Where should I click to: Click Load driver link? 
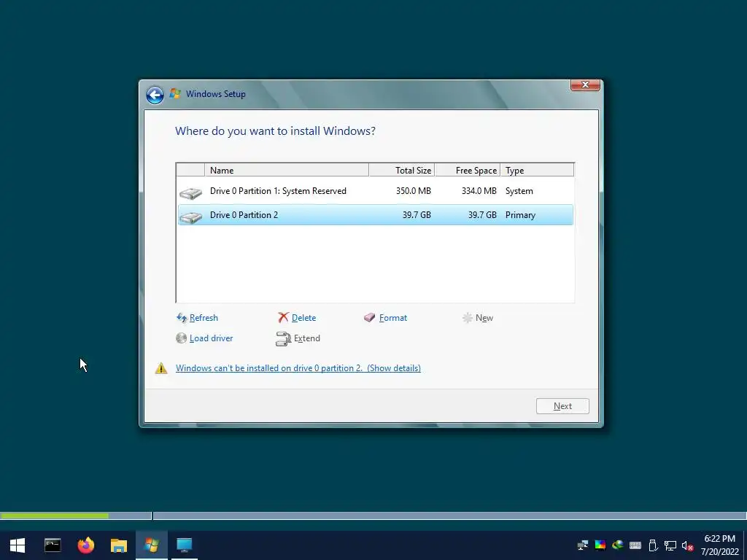click(x=211, y=338)
